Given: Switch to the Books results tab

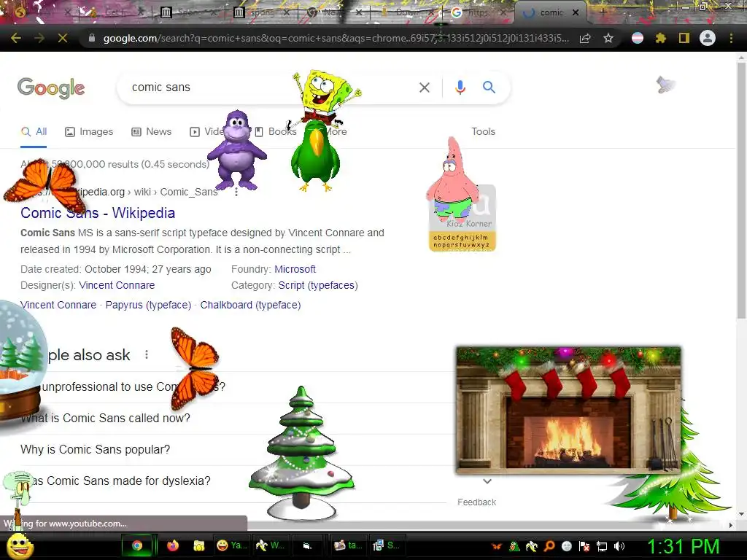Looking at the screenshot, I should coord(275,132).
